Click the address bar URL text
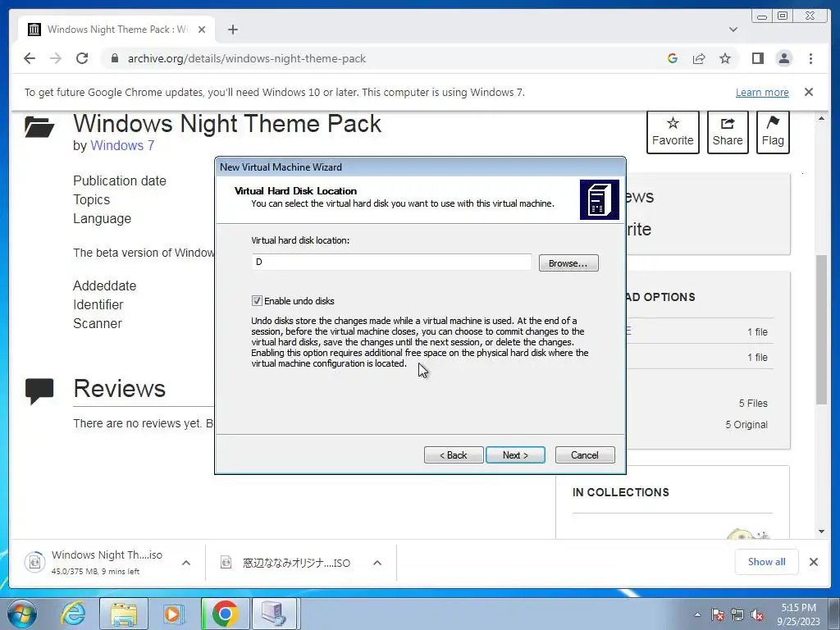 pyautogui.click(x=246, y=58)
